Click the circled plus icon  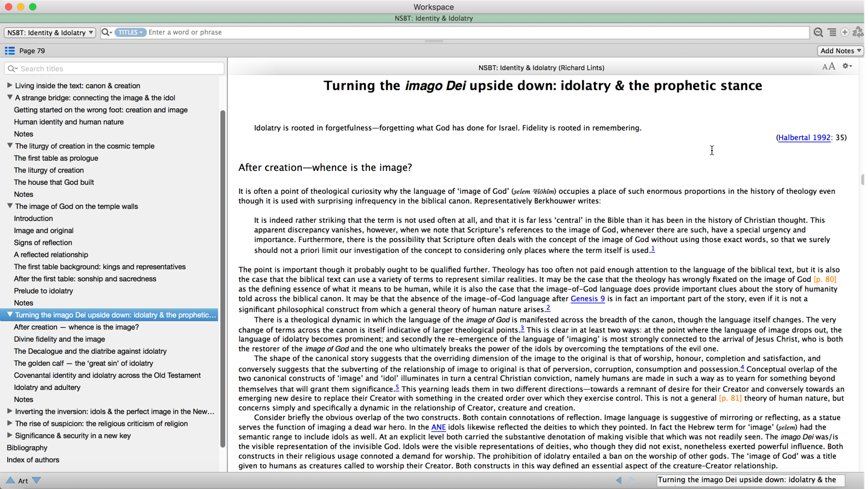844,33
